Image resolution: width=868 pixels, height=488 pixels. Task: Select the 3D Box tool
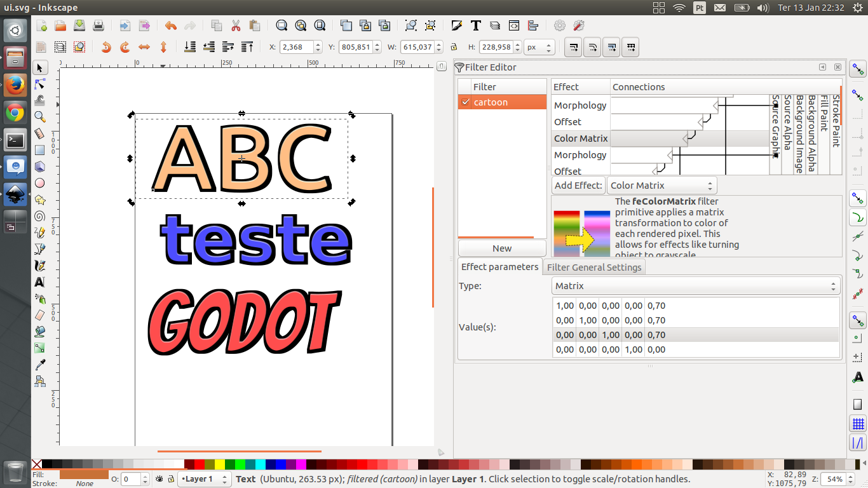click(x=39, y=166)
